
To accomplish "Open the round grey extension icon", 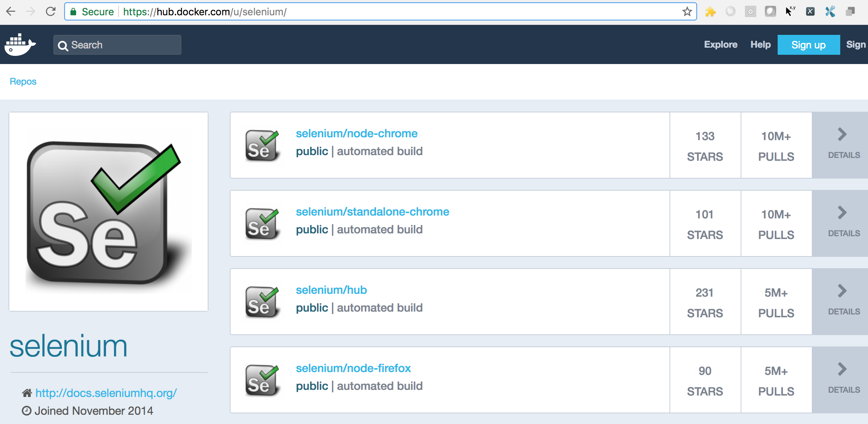I will [x=730, y=12].
